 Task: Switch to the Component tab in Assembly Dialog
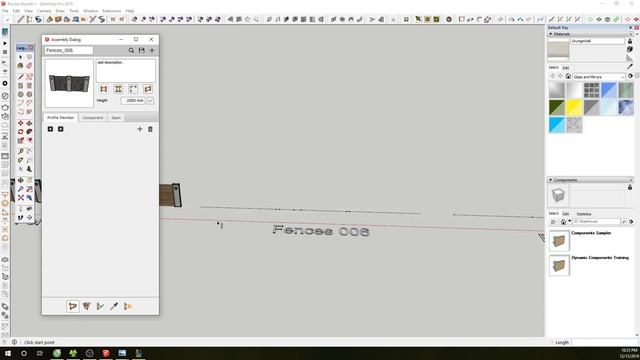[x=93, y=118]
